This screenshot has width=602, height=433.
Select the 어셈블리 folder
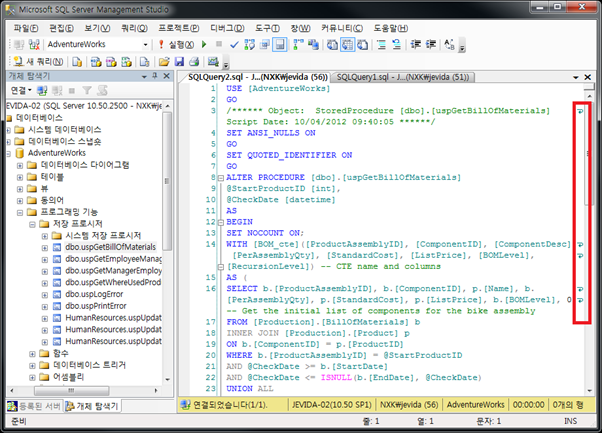[68, 377]
